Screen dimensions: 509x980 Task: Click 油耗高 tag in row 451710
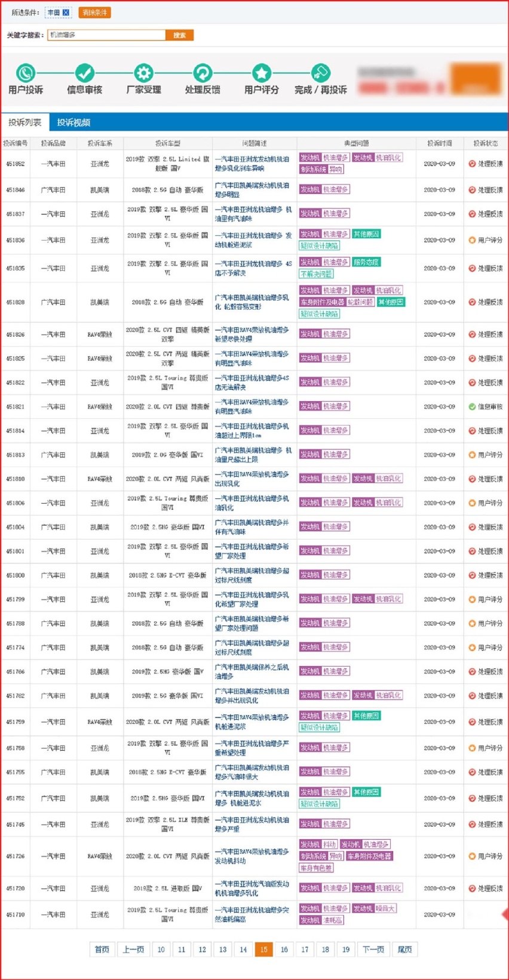pyautogui.click(x=332, y=920)
